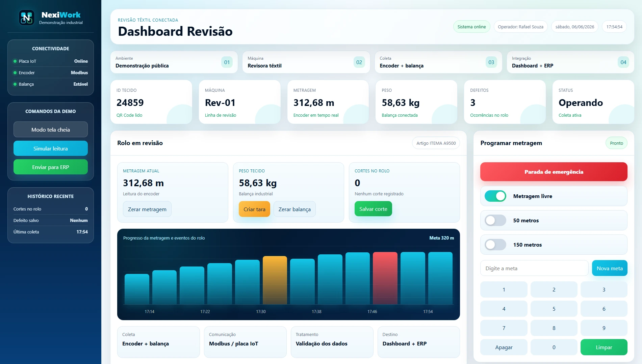Click the Criar tara button
The height and width of the screenshot is (364, 642).
tap(254, 209)
